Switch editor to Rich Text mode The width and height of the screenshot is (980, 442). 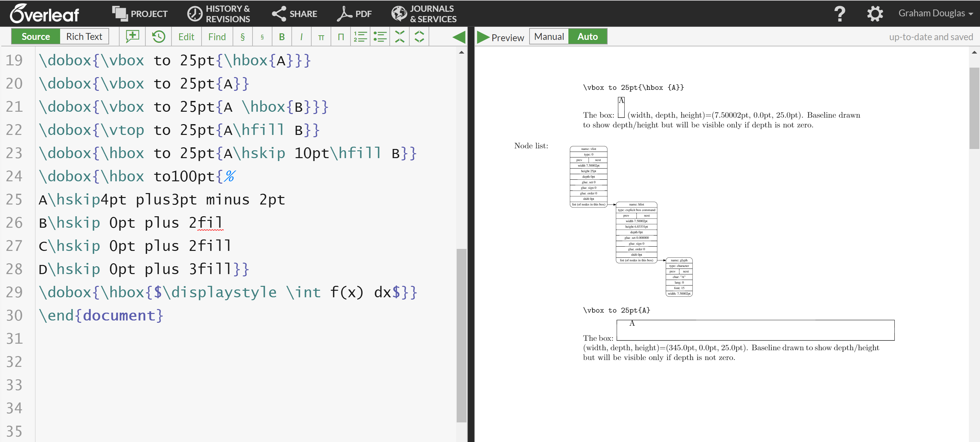tap(84, 37)
